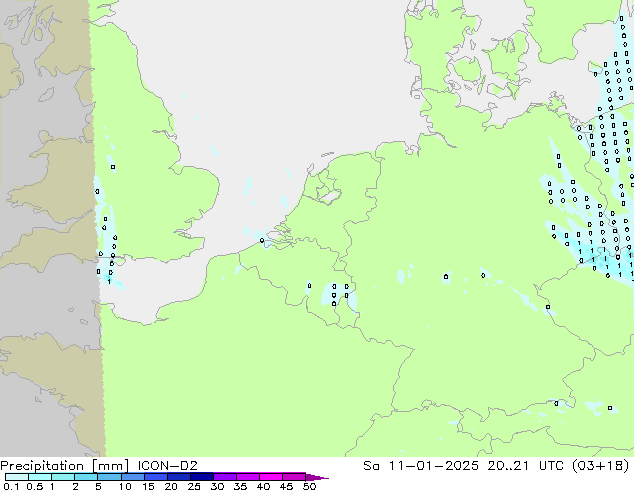Click the 35–40 mm magenta swatch
Image resolution: width=634 pixels, height=490 pixels.
click(247, 477)
